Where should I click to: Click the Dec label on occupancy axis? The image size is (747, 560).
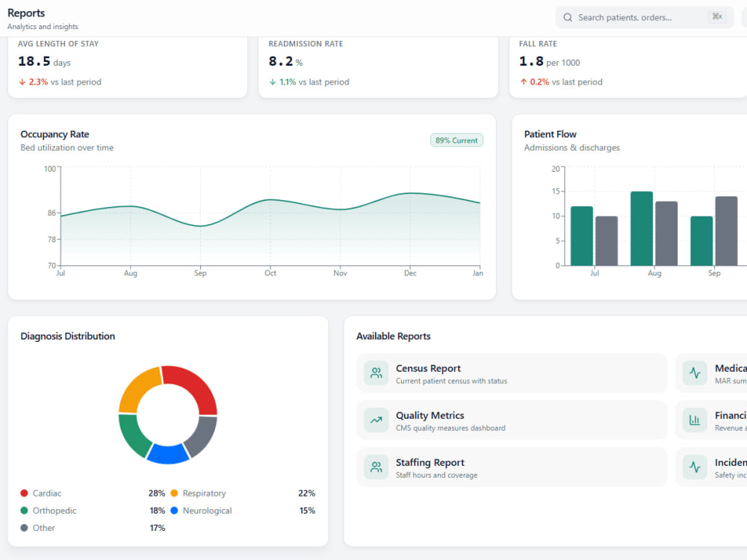[x=410, y=273]
